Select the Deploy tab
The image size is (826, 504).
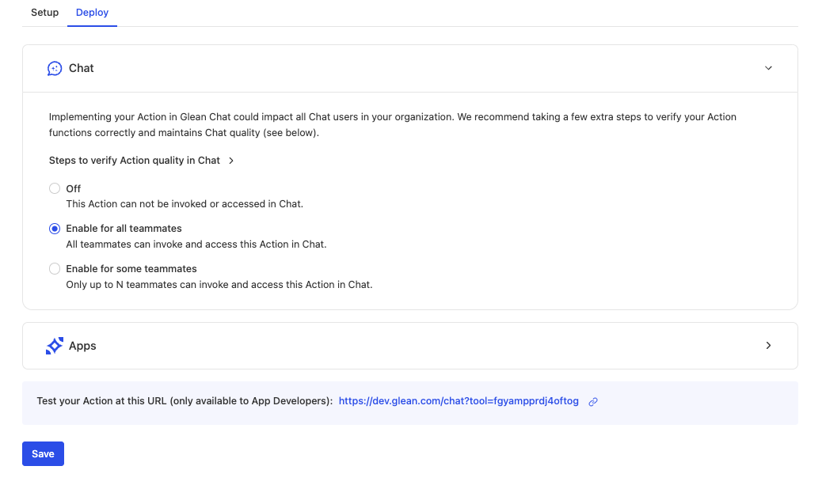click(x=92, y=13)
